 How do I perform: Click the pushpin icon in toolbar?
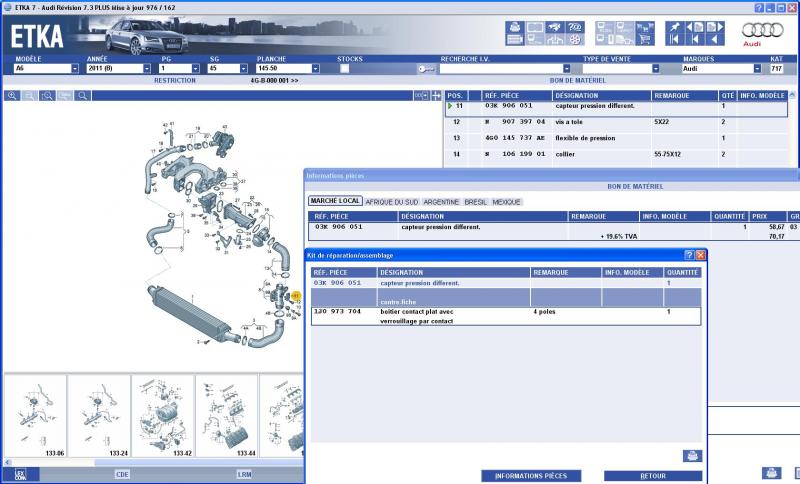tap(674, 27)
